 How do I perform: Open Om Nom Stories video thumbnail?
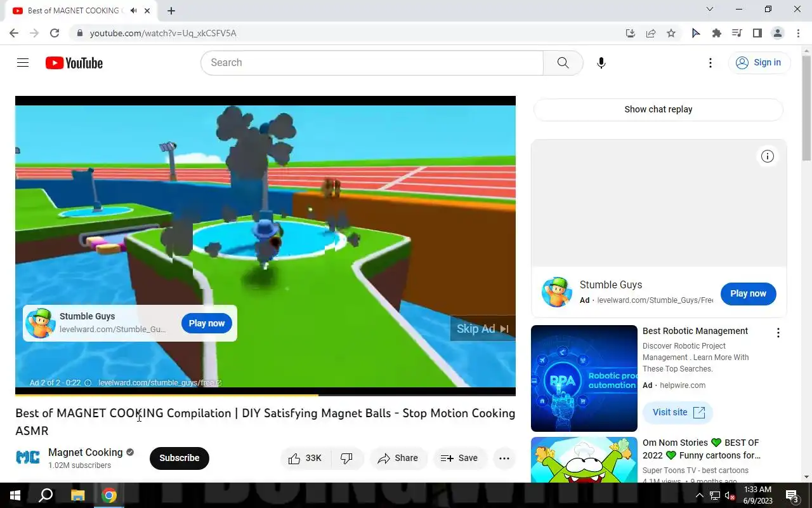click(584, 460)
